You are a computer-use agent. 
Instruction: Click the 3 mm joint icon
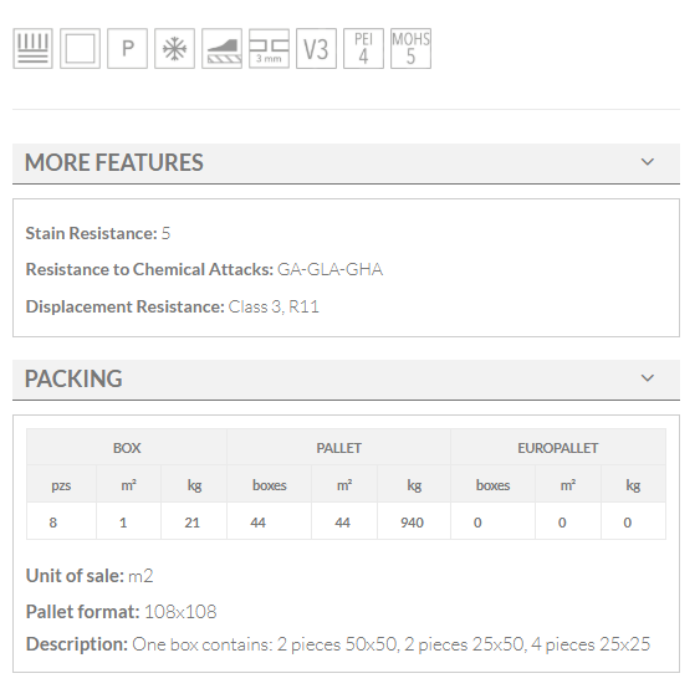pyautogui.click(x=268, y=49)
